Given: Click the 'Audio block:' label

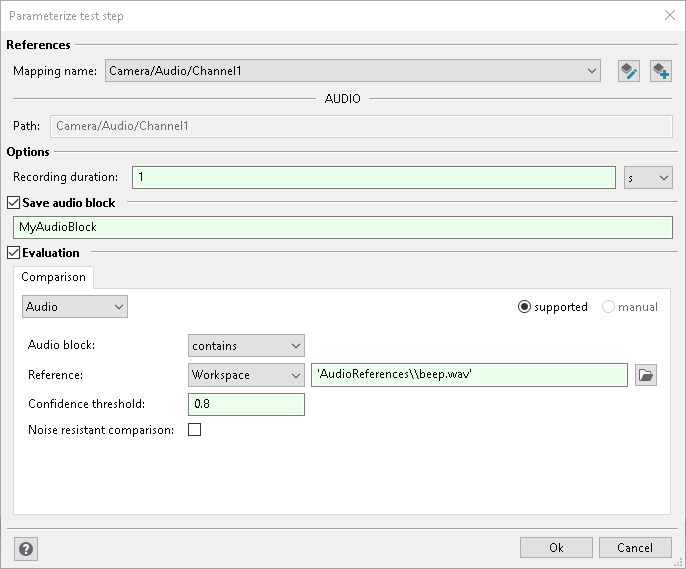Looking at the screenshot, I should tap(61, 345).
